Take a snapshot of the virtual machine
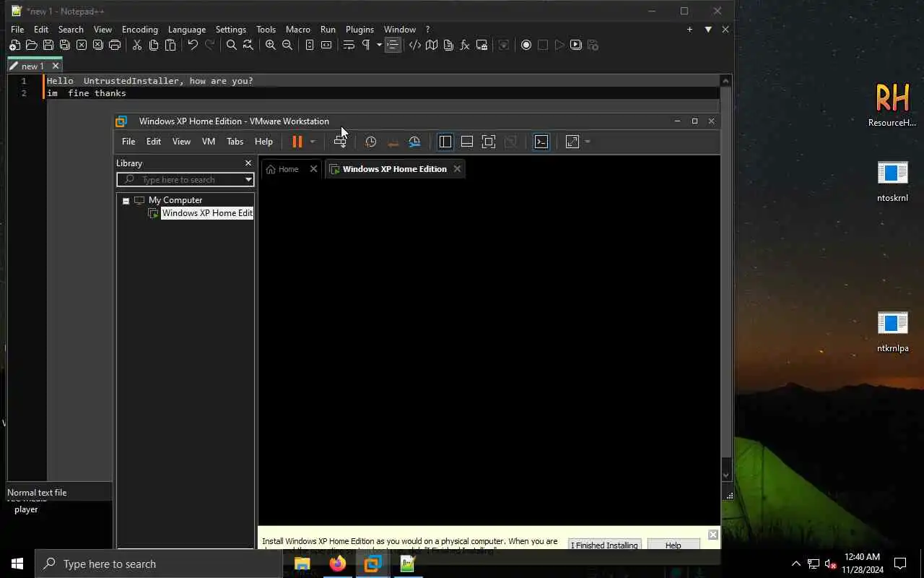 click(x=371, y=142)
